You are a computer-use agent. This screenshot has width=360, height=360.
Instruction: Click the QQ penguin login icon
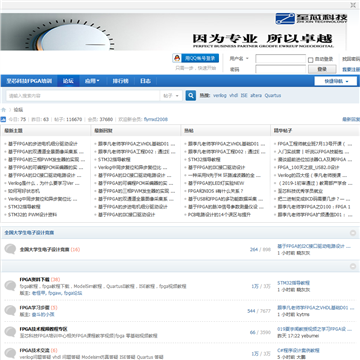177,58
